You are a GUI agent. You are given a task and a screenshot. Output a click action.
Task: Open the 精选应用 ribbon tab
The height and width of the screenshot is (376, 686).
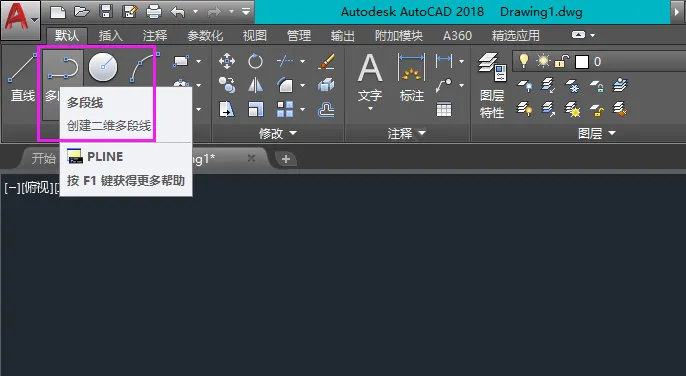point(515,35)
